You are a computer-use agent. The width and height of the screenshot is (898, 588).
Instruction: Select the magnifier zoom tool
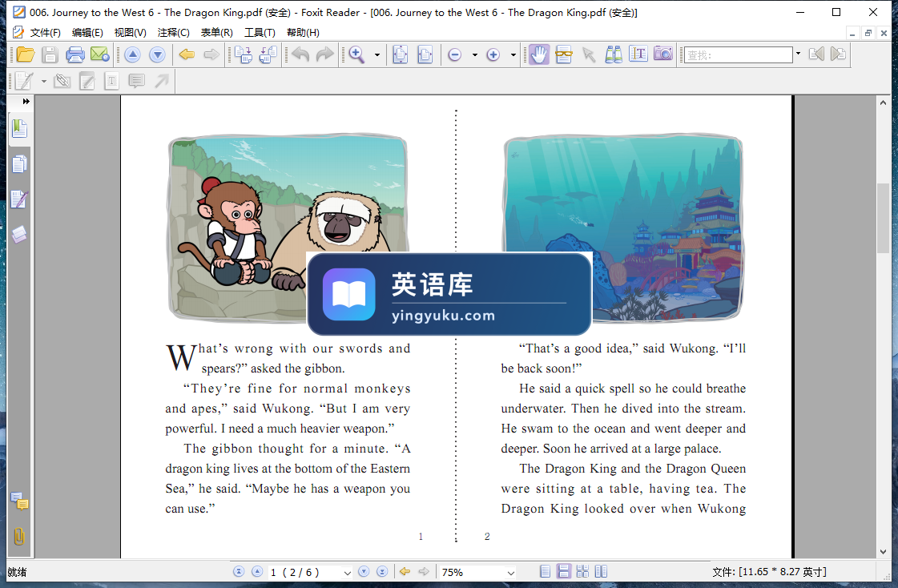pos(356,54)
